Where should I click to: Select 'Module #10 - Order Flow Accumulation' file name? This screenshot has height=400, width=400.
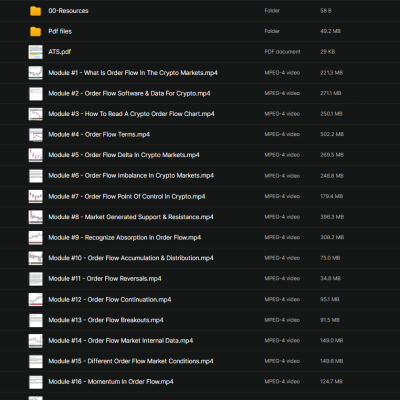131,258
